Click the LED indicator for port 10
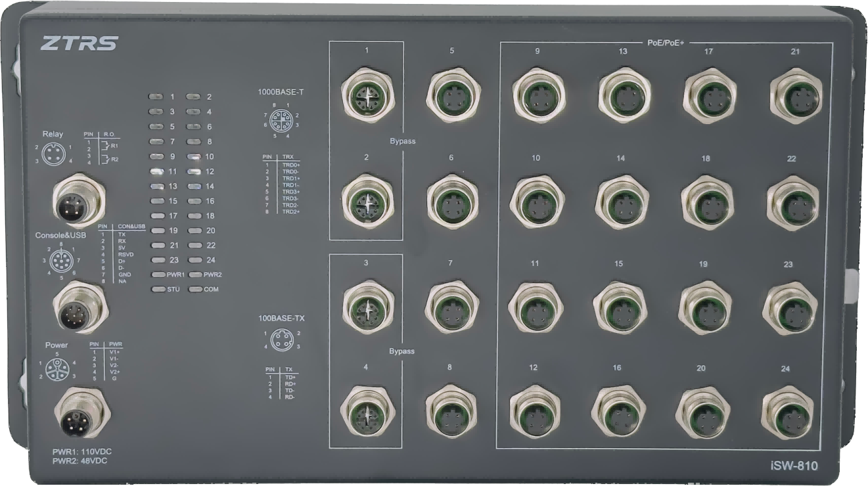This screenshot has width=868, height=486. pyautogui.click(x=194, y=157)
